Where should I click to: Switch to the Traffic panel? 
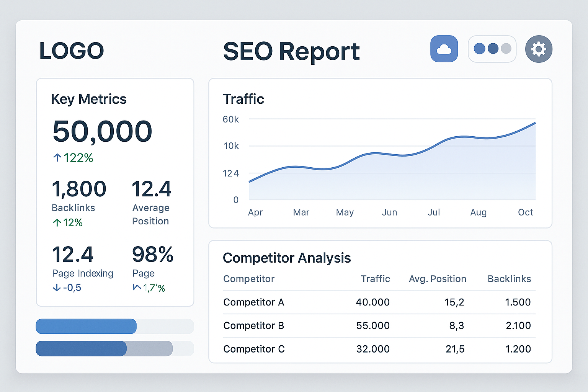tap(243, 99)
